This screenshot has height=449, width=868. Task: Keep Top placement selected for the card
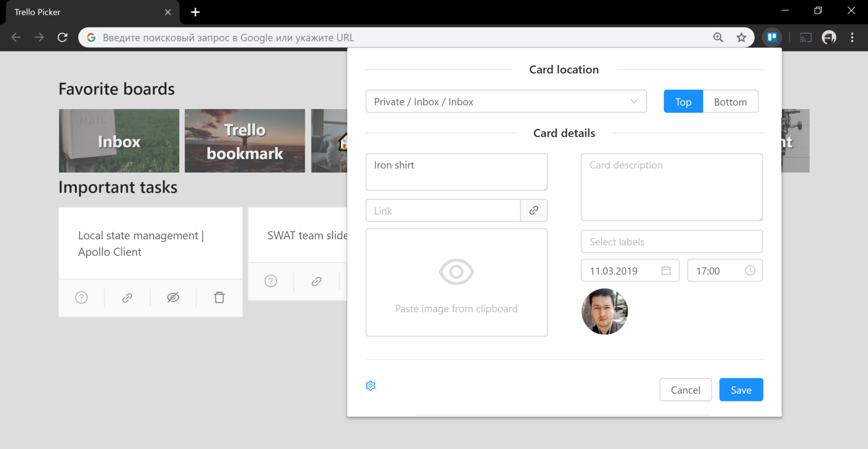pos(683,101)
